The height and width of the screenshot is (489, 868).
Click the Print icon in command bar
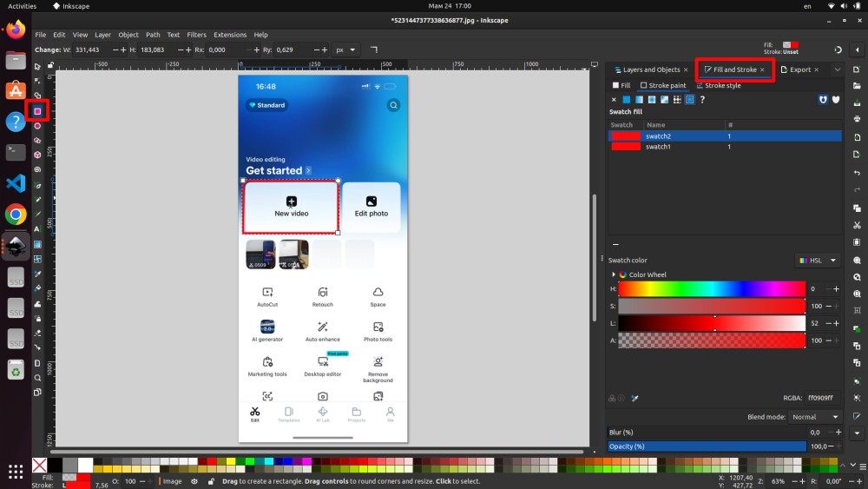coord(857,119)
